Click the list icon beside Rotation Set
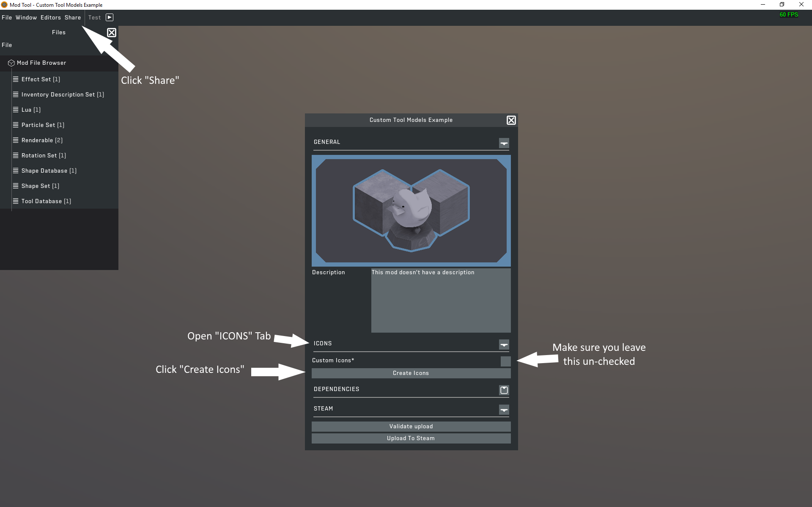 16,155
